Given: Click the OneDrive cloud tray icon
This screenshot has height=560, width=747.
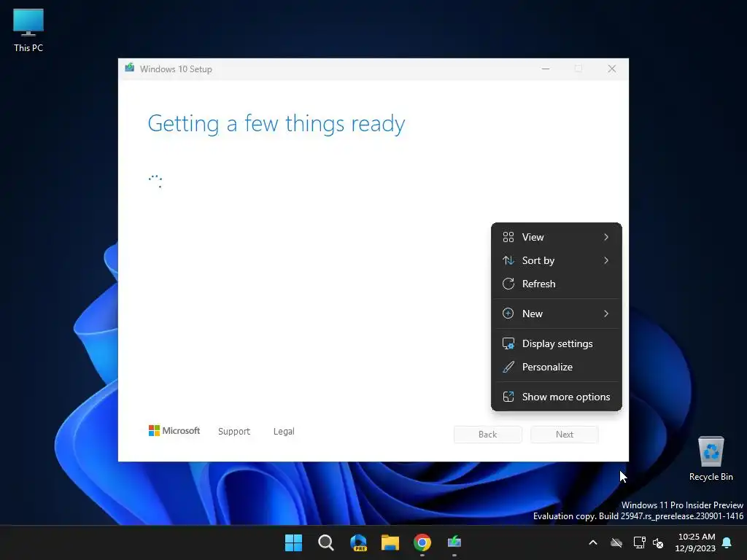Looking at the screenshot, I should click(x=616, y=542).
